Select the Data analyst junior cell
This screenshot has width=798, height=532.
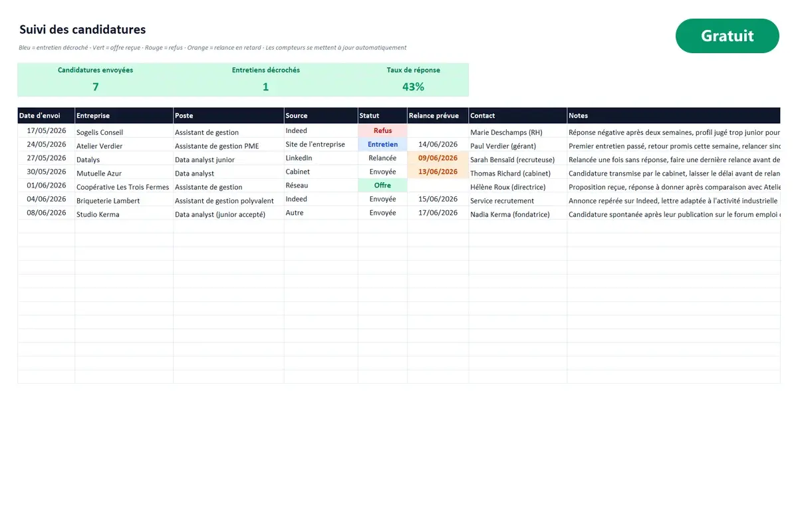coord(229,159)
